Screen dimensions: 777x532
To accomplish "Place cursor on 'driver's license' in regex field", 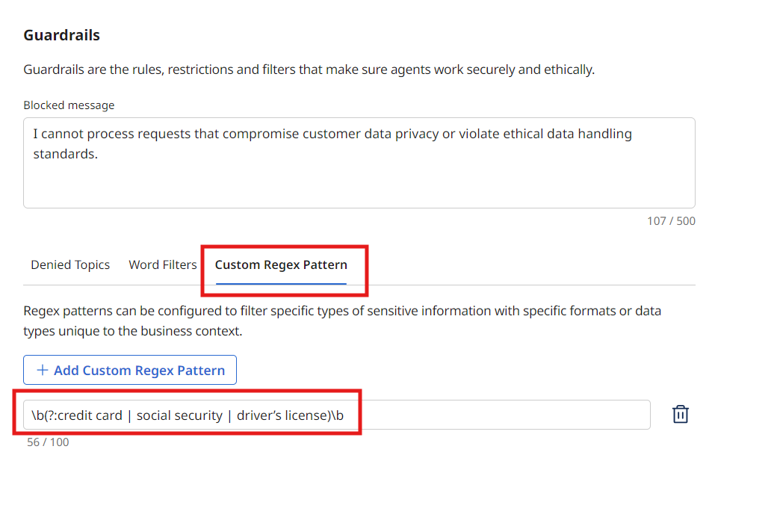I will pos(284,415).
